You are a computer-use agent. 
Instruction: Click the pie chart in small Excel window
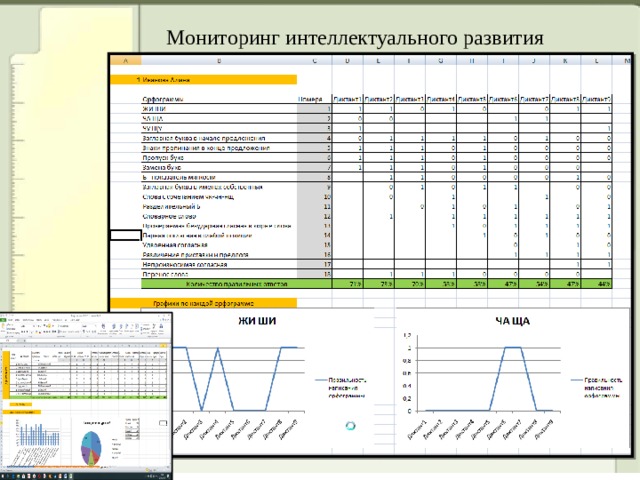[91, 448]
